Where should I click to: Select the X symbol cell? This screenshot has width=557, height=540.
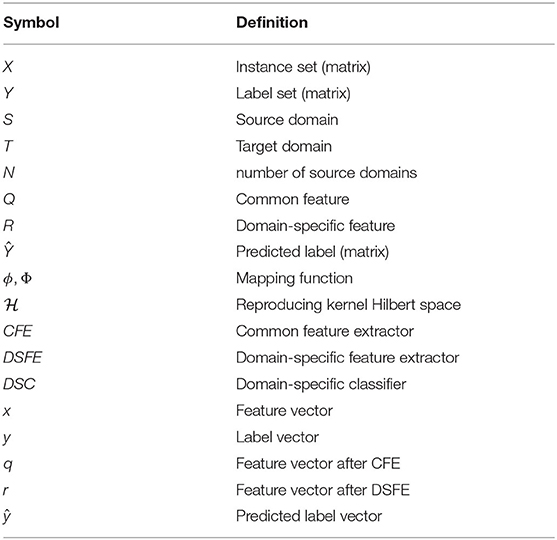point(8,67)
